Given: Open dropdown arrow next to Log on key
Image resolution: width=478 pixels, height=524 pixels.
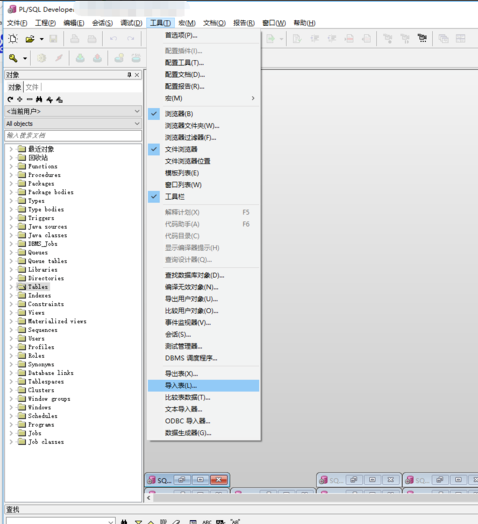Looking at the screenshot, I should pos(25,58).
